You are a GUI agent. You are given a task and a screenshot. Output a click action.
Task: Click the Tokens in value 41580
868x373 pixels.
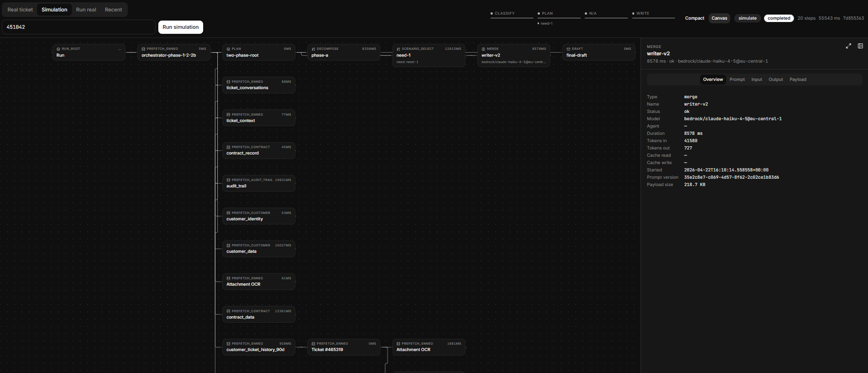pos(690,141)
